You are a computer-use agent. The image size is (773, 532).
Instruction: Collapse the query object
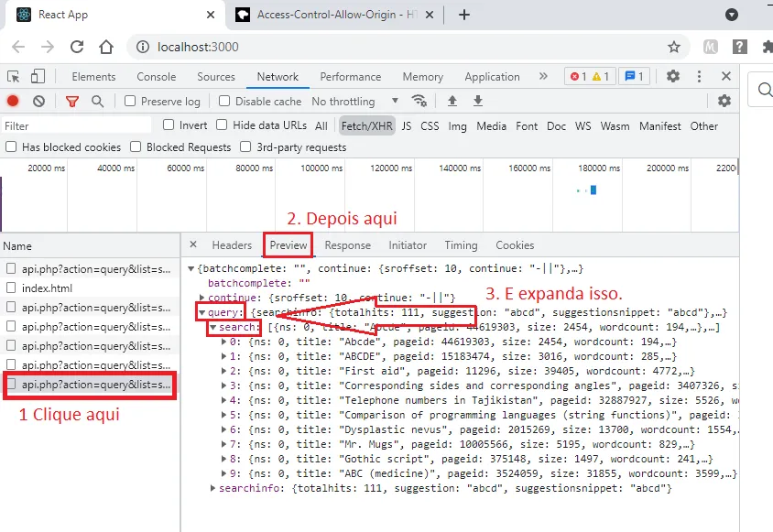[201, 312]
